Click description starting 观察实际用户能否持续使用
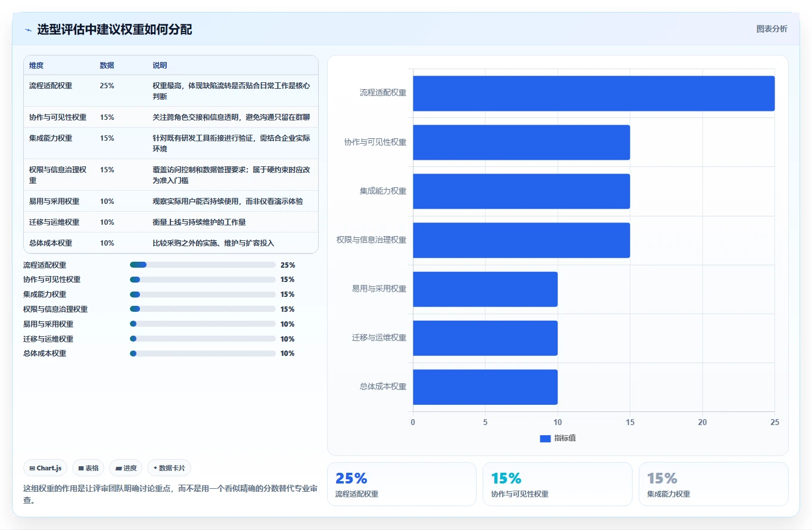This screenshot has width=812, height=530. [228, 202]
